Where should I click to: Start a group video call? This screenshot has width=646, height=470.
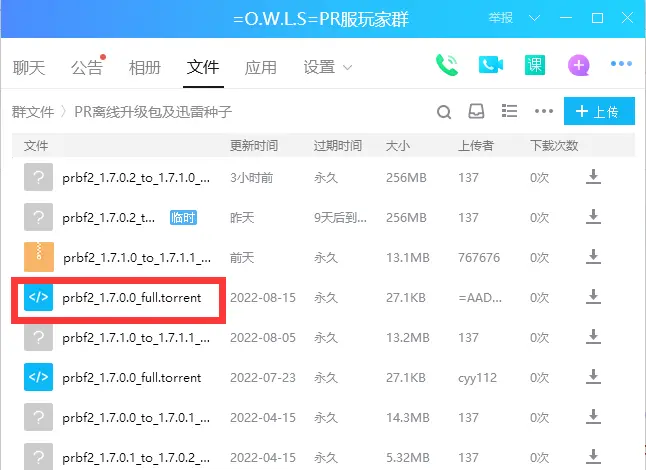point(490,66)
